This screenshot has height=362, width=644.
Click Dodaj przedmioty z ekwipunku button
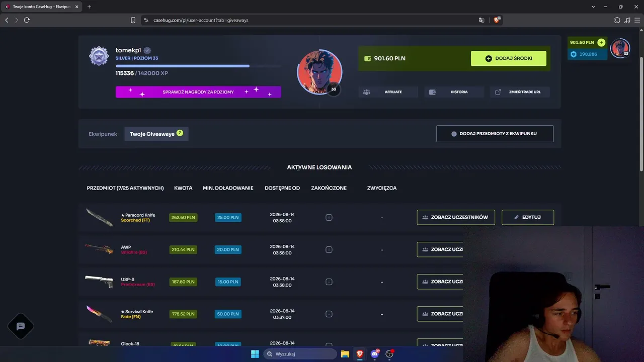(495, 134)
